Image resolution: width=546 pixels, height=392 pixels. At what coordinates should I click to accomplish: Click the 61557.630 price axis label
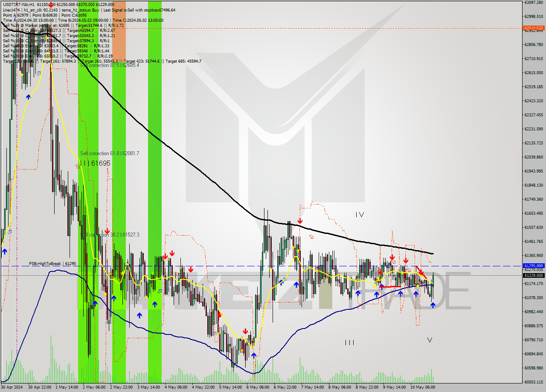(x=534, y=227)
